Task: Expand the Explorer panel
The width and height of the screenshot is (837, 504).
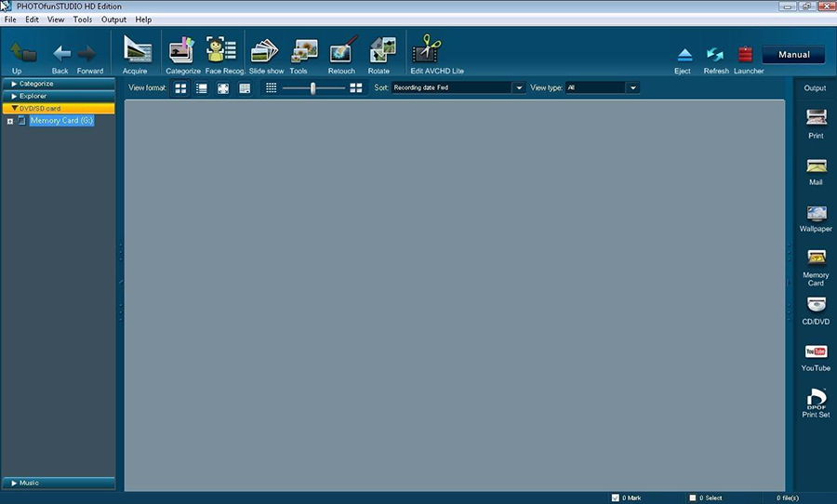Action: [59, 96]
